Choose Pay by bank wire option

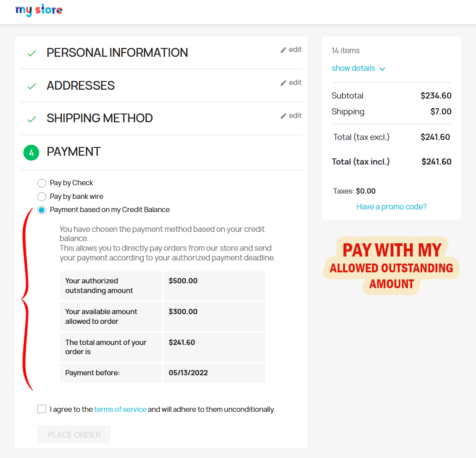pyautogui.click(x=42, y=197)
